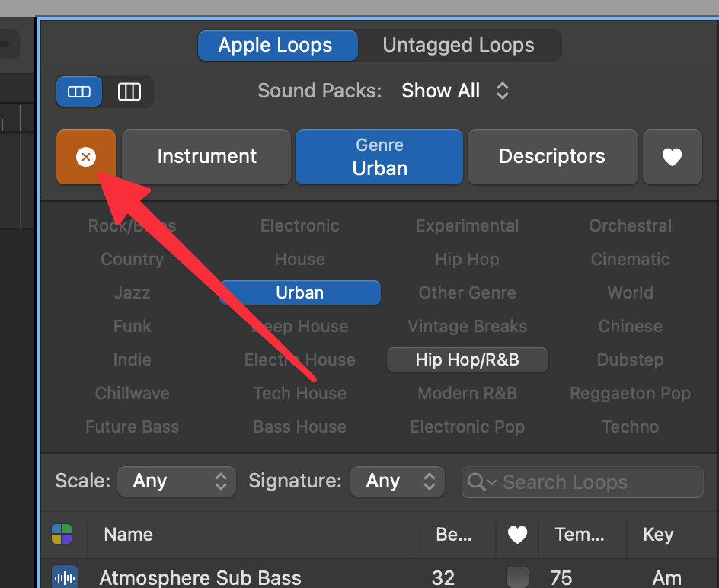Select the Chillwave genre tag

tap(132, 393)
